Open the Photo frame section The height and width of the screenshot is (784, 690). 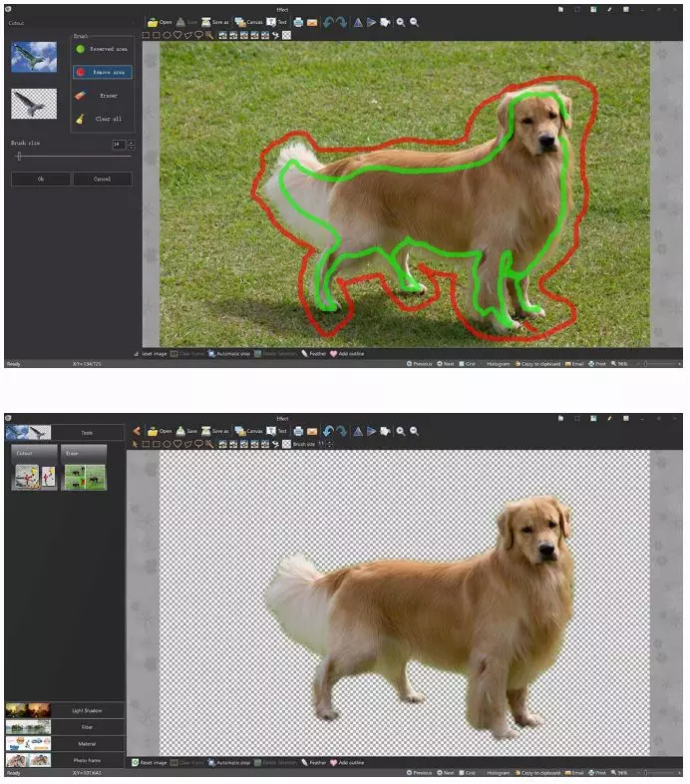[65, 760]
